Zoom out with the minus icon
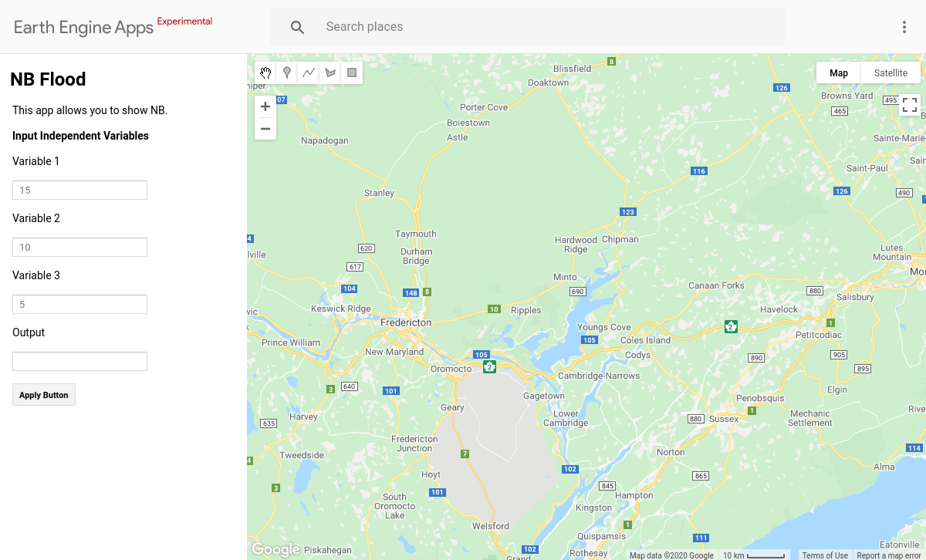The height and width of the screenshot is (560, 926). [x=265, y=129]
